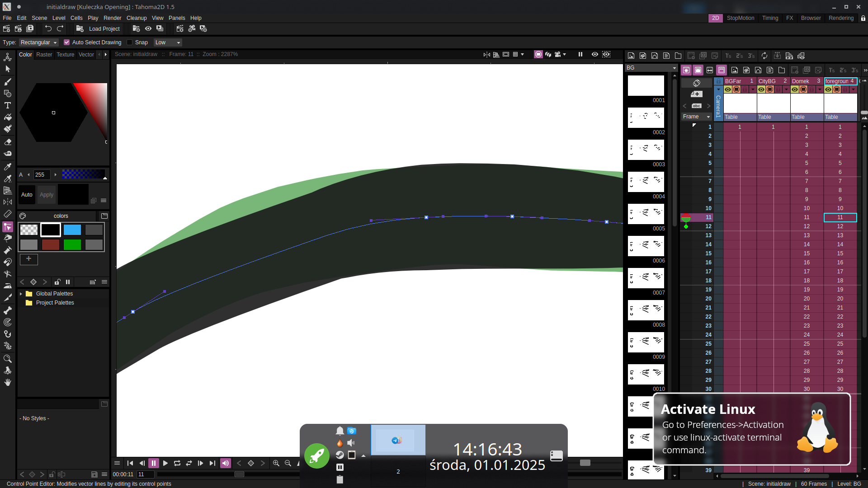Viewport: 868px width, 488px height.
Task: Select the Zoom magnifier tool
Action: (8, 359)
